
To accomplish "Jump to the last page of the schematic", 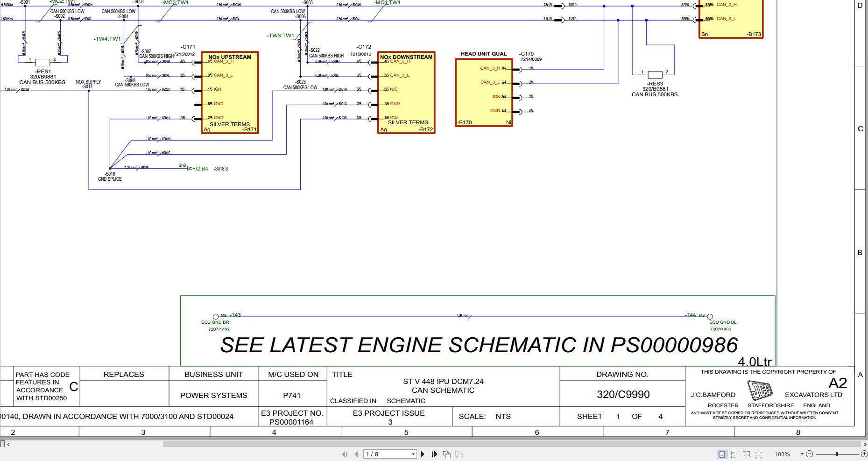I will pyautogui.click(x=435, y=454).
